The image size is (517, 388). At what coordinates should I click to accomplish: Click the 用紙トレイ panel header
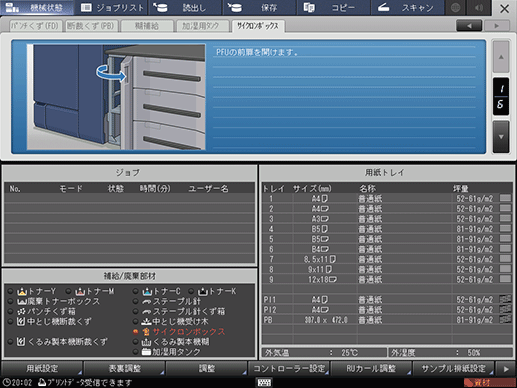[x=386, y=172]
